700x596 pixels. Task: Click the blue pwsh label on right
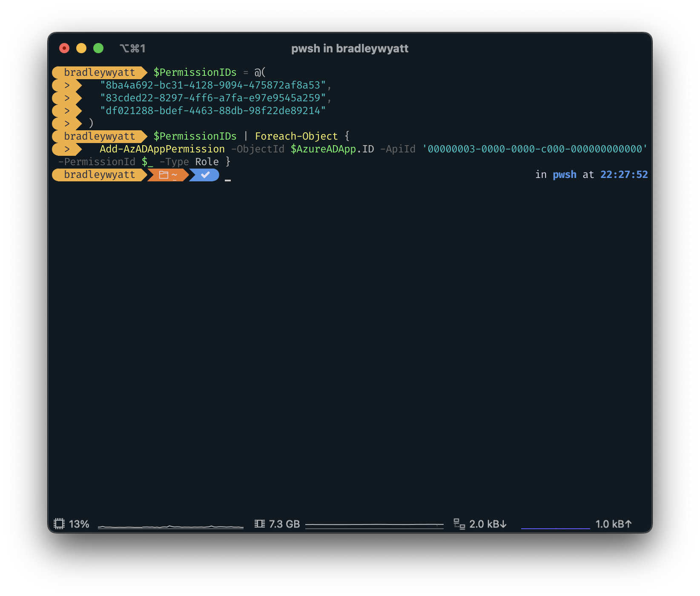[565, 175]
